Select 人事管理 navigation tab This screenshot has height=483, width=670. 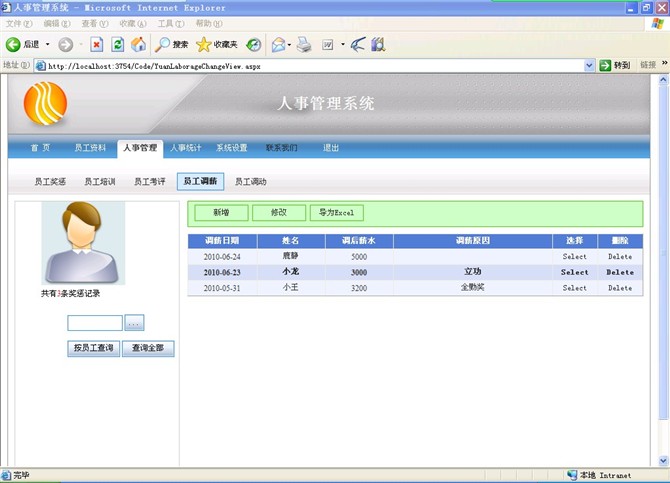140,148
